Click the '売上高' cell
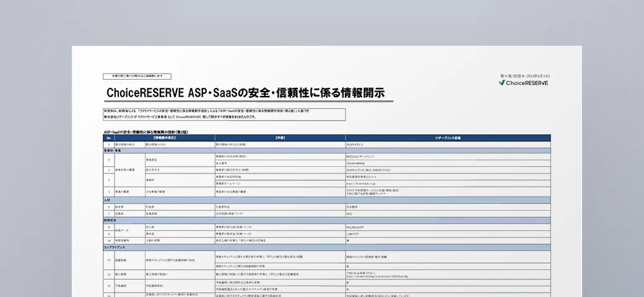Screen dimensions: 644x297 click(x=180, y=227)
